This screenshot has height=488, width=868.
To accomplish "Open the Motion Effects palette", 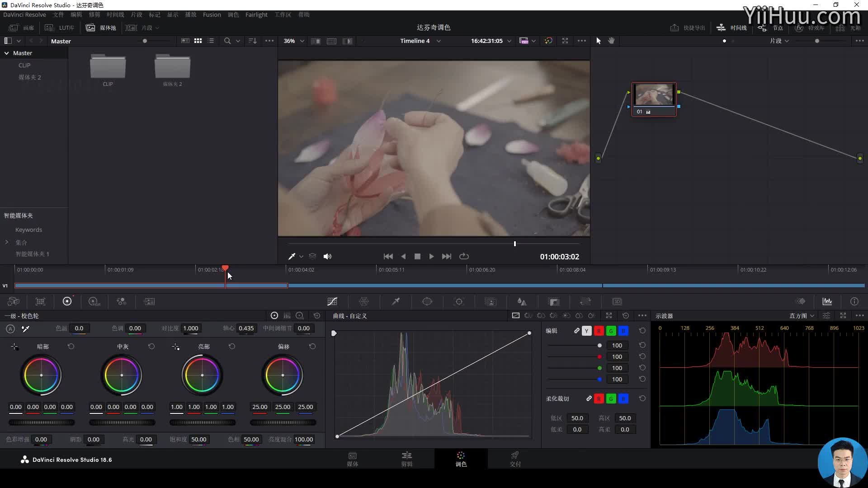I will pyautogui.click(x=149, y=301).
